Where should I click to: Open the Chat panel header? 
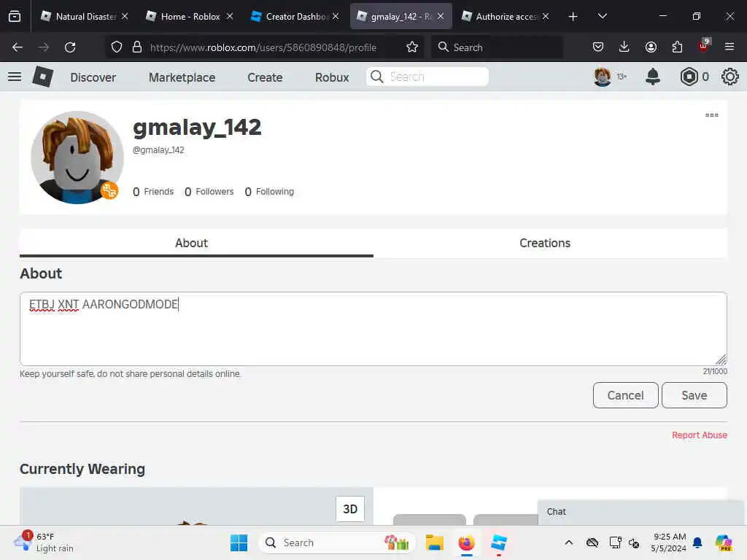640,512
